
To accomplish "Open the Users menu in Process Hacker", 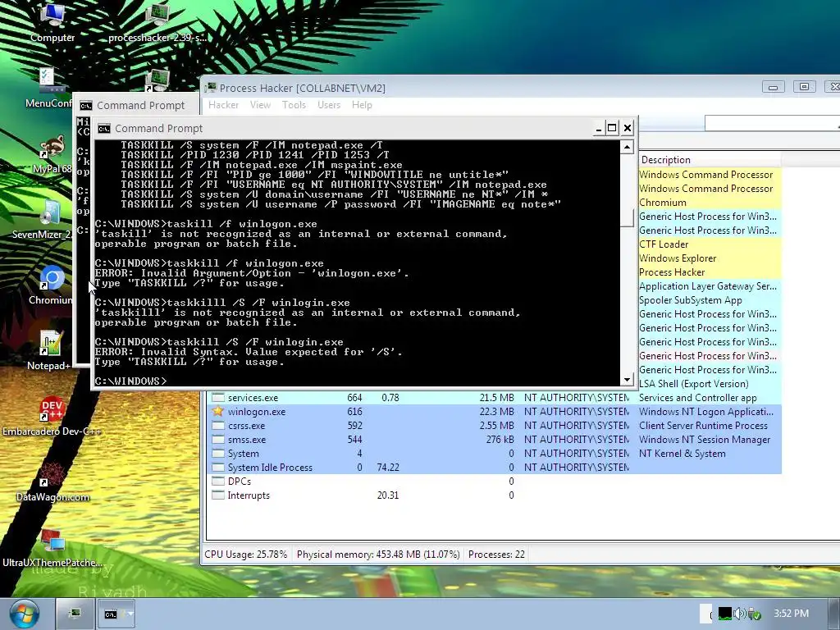I will pyautogui.click(x=329, y=105).
